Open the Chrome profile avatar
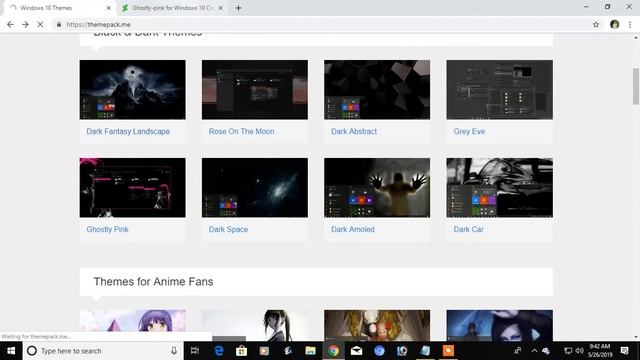Image resolution: width=640 pixels, height=360 pixels. [614, 24]
